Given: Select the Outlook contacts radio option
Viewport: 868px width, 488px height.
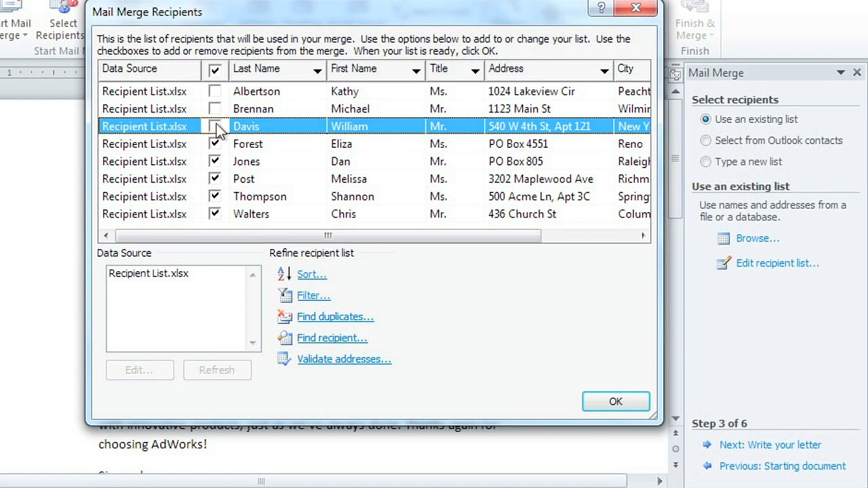Looking at the screenshot, I should pyautogui.click(x=706, y=140).
